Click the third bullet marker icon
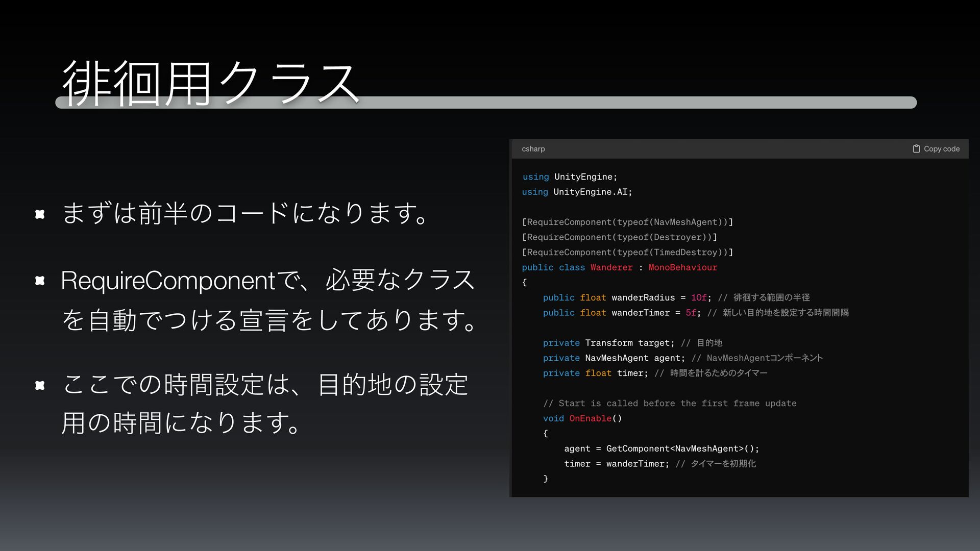 [40, 385]
